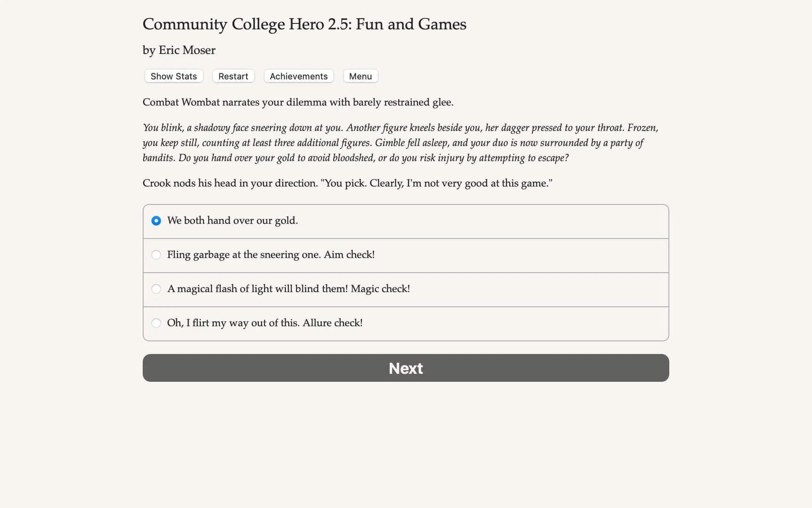Check your stats via Show Stats
812x508 pixels.
click(x=173, y=76)
